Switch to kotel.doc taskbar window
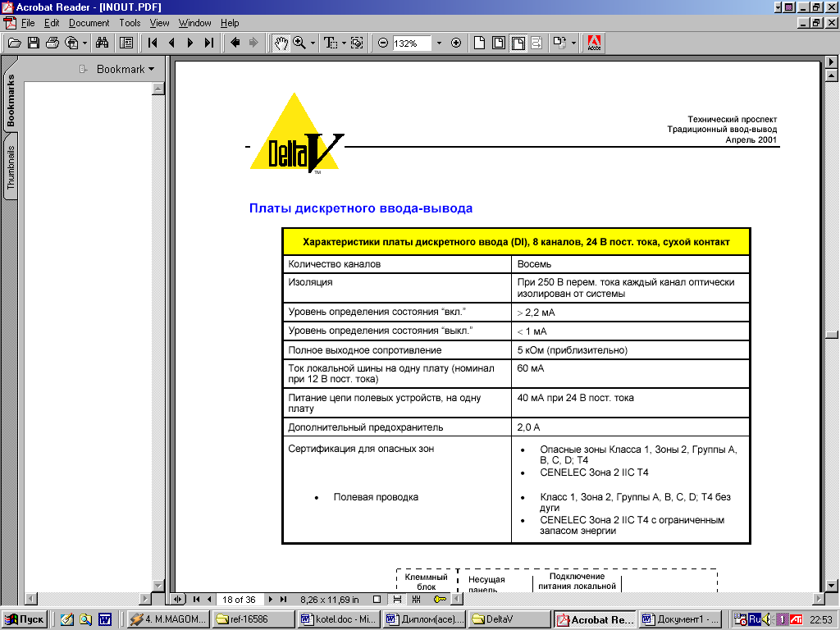The height and width of the screenshot is (630, 840). pyautogui.click(x=340, y=619)
